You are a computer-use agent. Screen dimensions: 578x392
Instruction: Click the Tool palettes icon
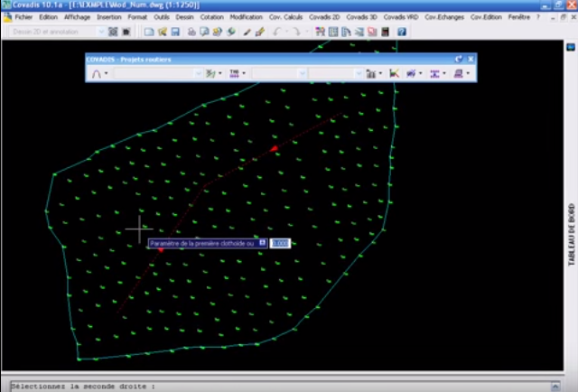click(x=346, y=32)
